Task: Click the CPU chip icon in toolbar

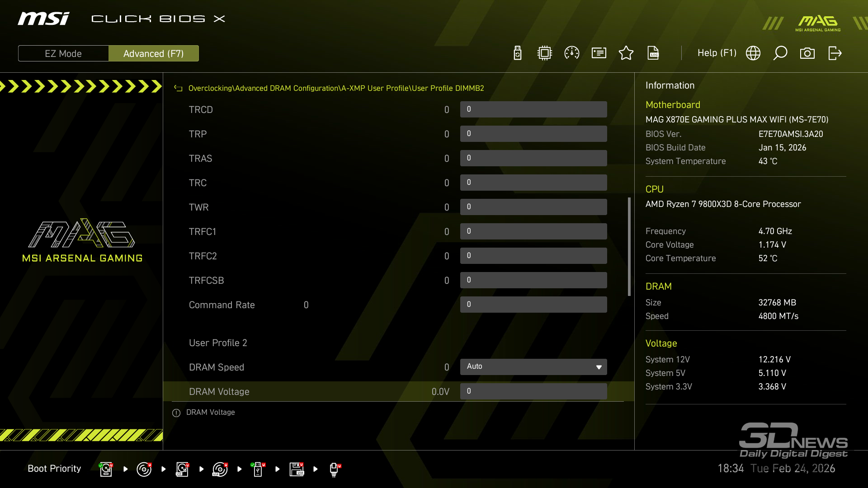Action: 545,53
